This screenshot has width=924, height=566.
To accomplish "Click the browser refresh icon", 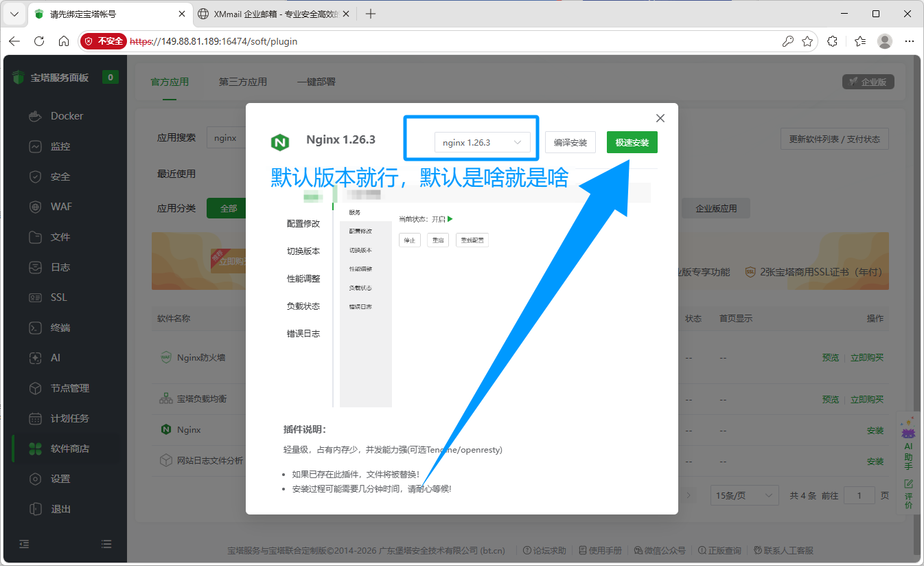I will 39,41.
